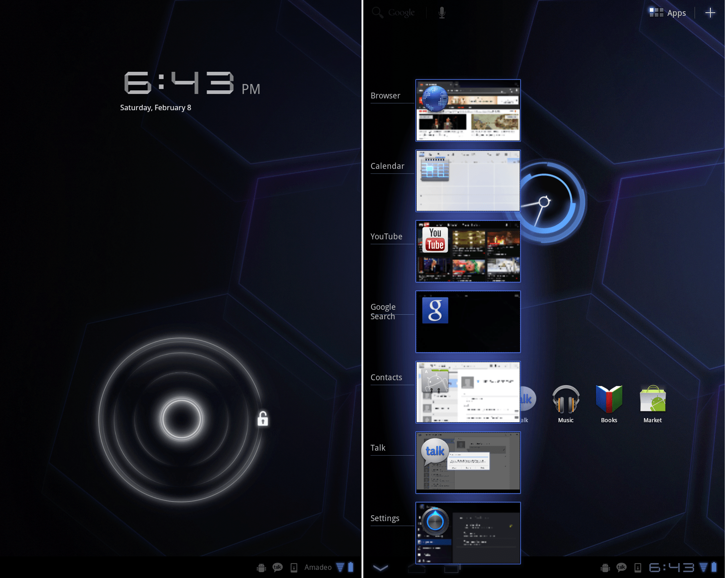Check the lock screen battery icon
The height and width of the screenshot is (578, 728).
(x=351, y=567)
